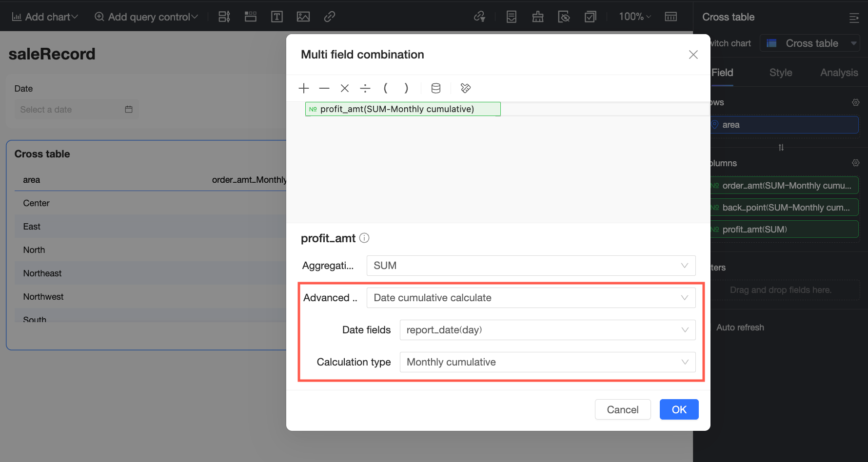Open the Add chart menu
Viewport: 868px width, 462px height.
(45, 17)
